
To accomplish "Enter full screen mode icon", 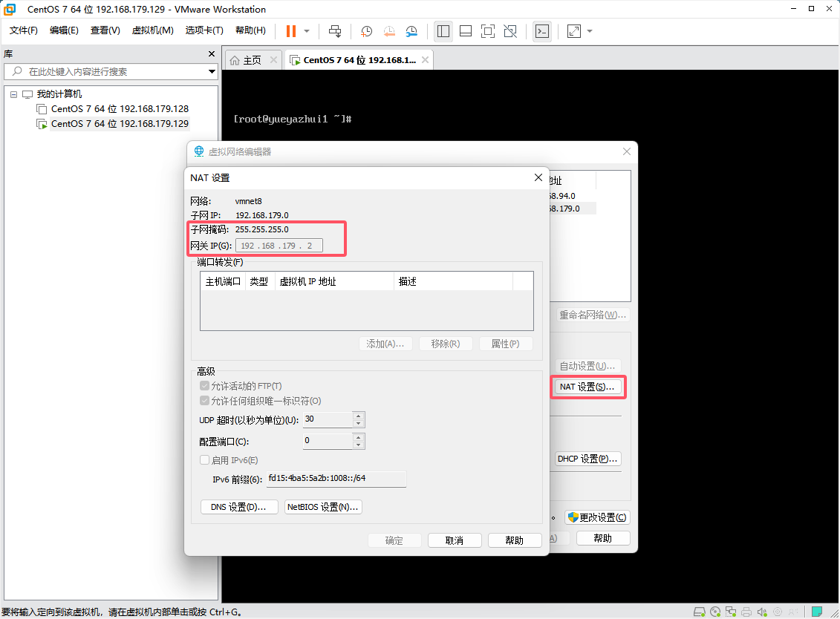I will click(x=487, y=31).
